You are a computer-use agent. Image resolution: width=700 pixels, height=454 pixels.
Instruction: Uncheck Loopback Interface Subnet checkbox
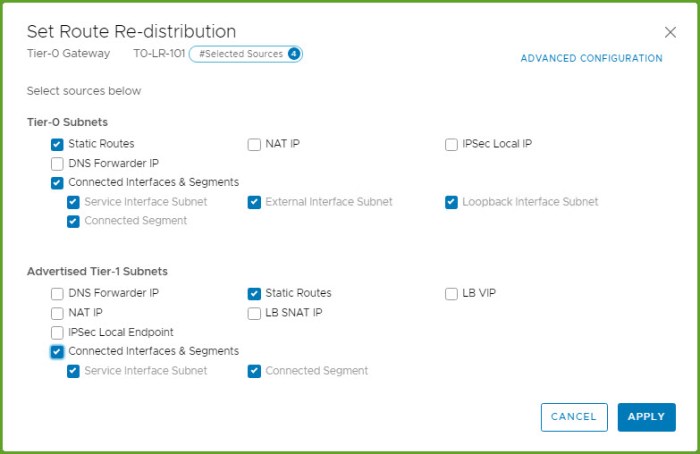(x=451, y=202)
